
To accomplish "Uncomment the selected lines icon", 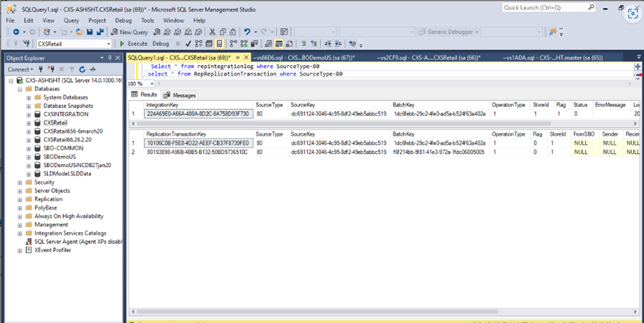I will (313, 44).
